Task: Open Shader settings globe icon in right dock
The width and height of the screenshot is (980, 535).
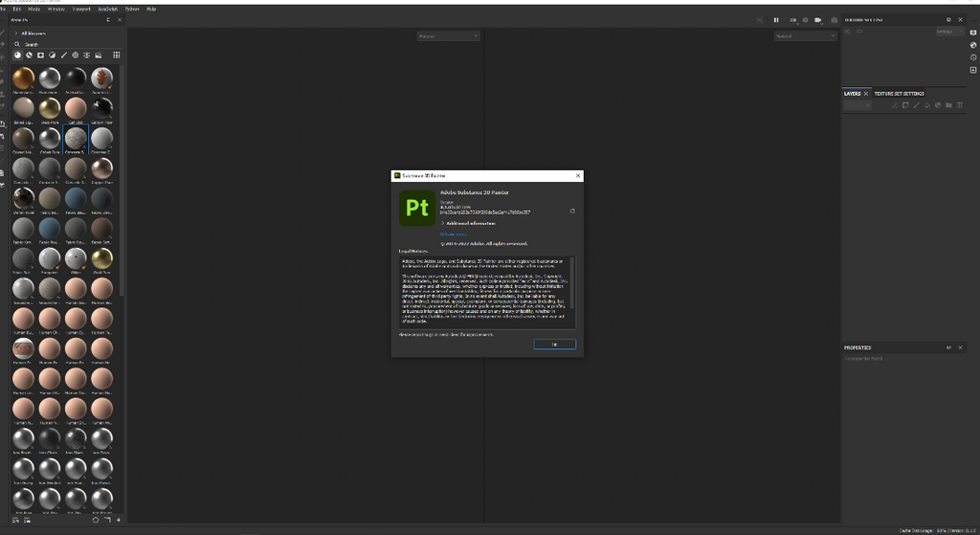Action: 973,45
